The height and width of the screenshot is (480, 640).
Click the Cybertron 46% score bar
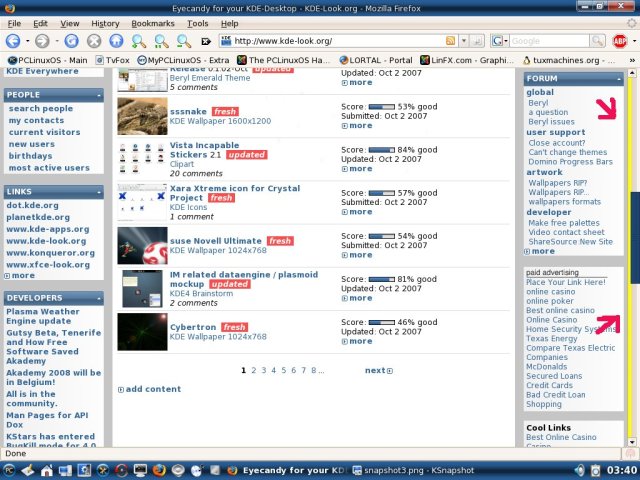[x=382, y=322]
